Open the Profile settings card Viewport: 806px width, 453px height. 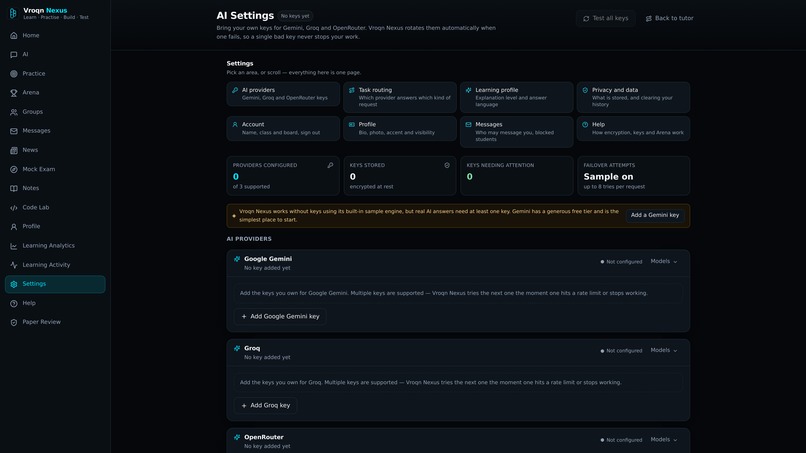pos(400,128)
